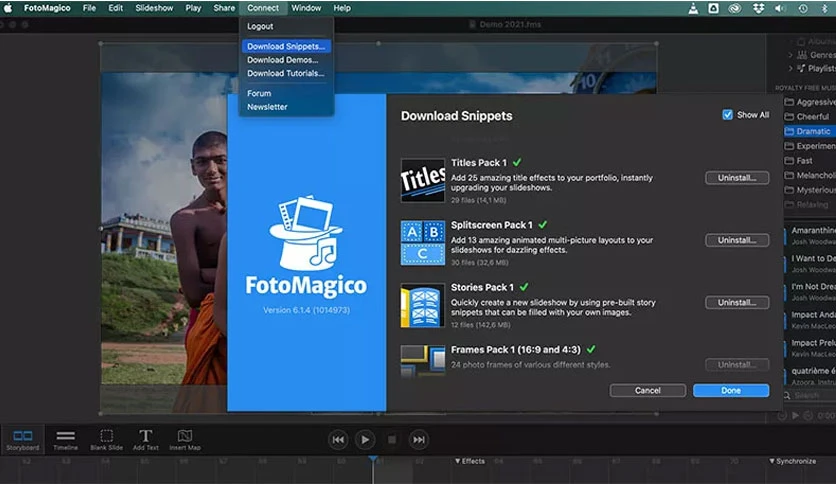
Task: Open the Slideshow menu
Action: (154, 8)
